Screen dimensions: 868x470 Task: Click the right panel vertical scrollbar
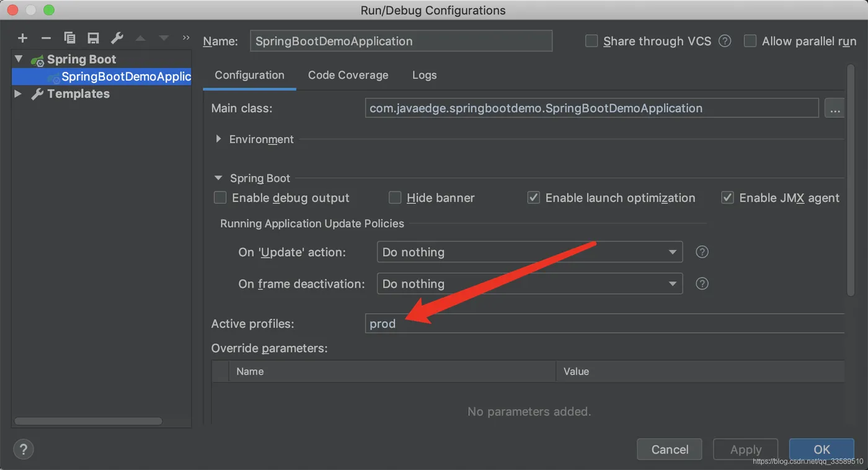click(x=850, y=180)
